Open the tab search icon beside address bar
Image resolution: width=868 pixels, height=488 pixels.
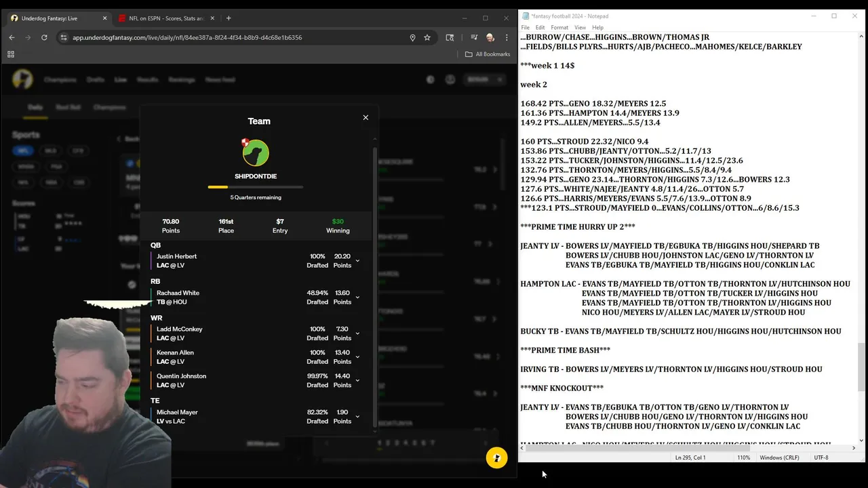tap(450, 37)
